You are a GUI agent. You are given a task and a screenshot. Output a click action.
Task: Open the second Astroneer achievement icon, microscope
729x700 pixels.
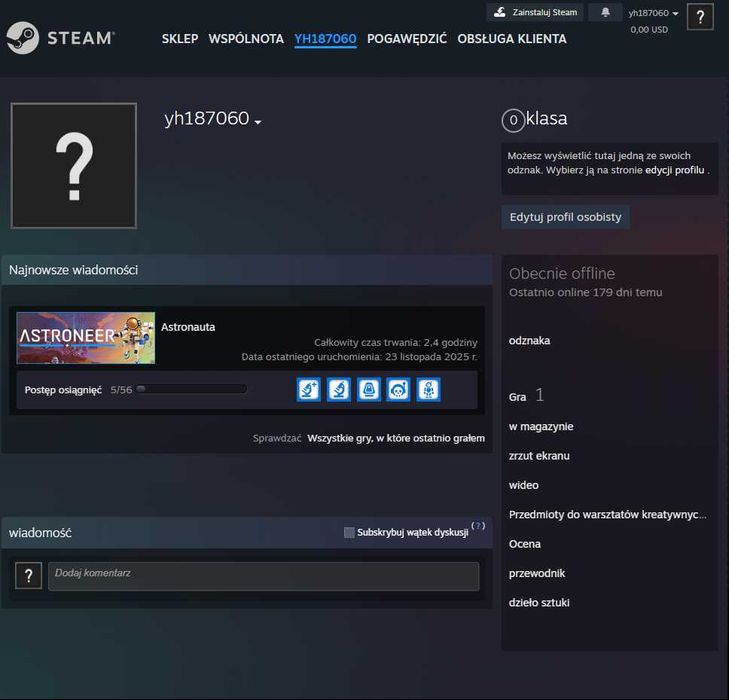click(x=338, y=390)
